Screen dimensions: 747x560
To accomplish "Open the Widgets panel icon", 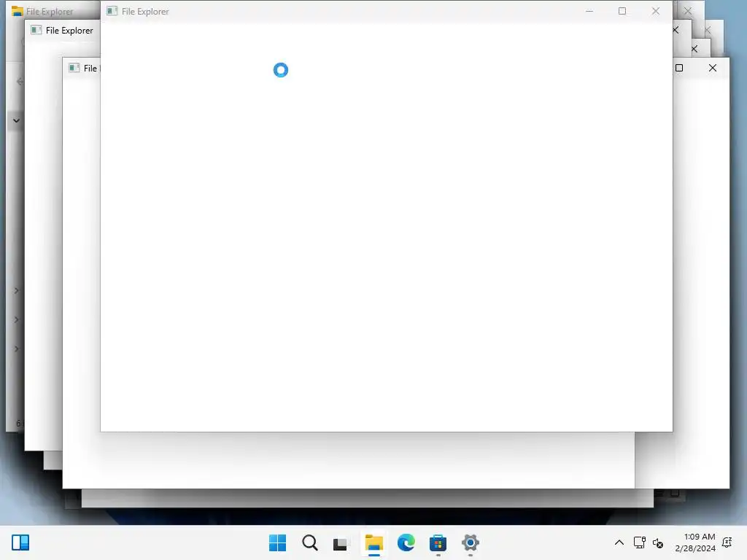I will click(x=20, y=542).
